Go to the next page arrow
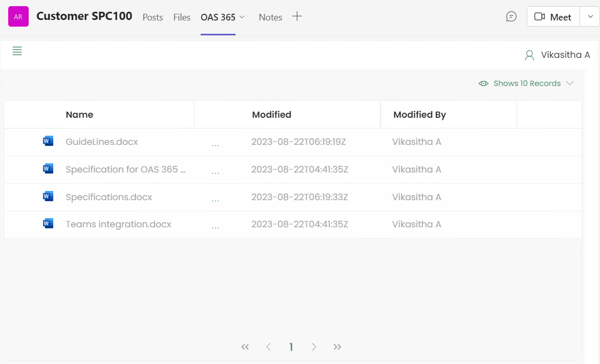600x364 pixels. [314, 347]
